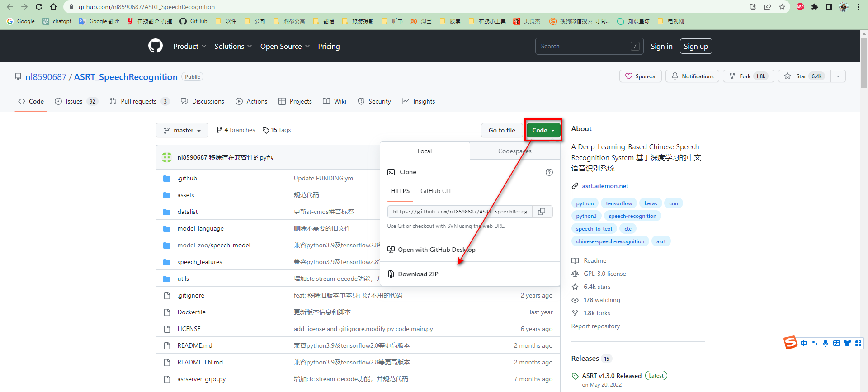Click the Go to file button

[x=502, y=130]
